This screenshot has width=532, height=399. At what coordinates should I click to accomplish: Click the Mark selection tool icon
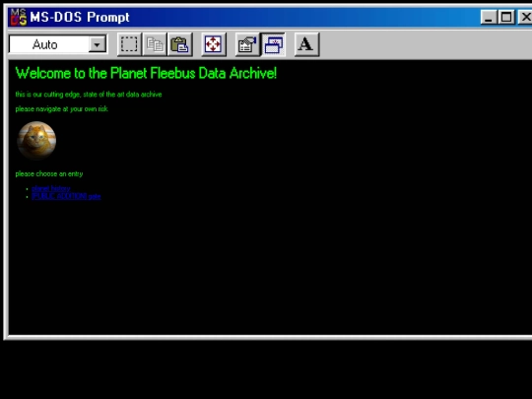coord(129,44)
